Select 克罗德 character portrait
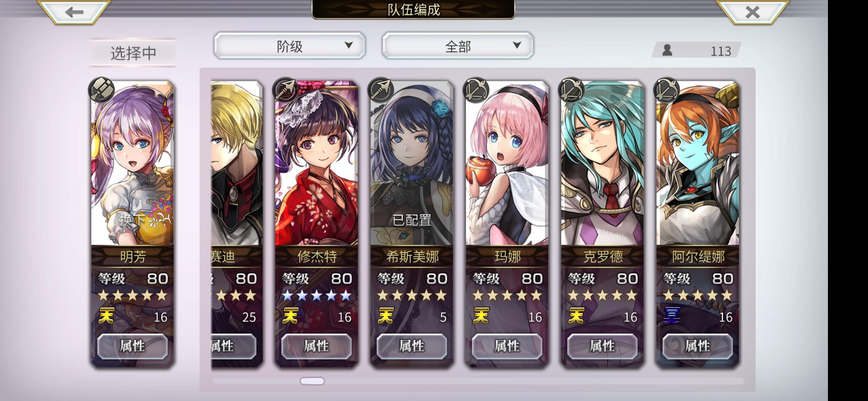This screenshot has width=868, height=401. tap(602, 163)
